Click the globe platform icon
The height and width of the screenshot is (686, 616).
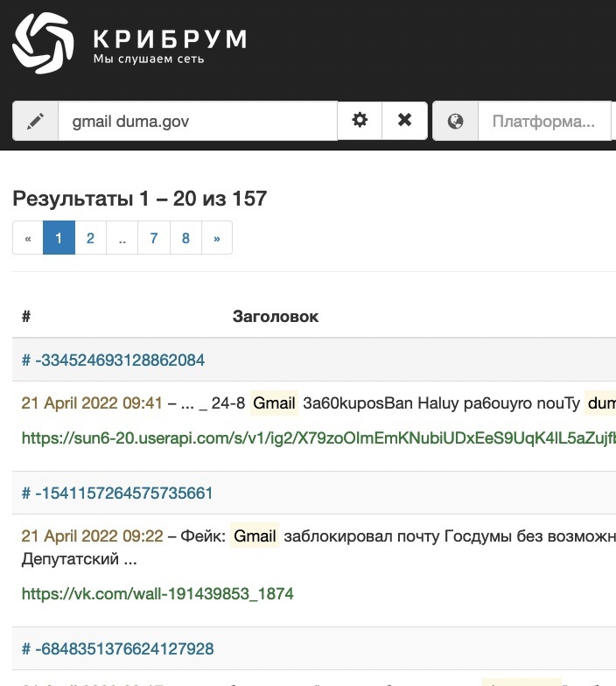coord(455,121)
